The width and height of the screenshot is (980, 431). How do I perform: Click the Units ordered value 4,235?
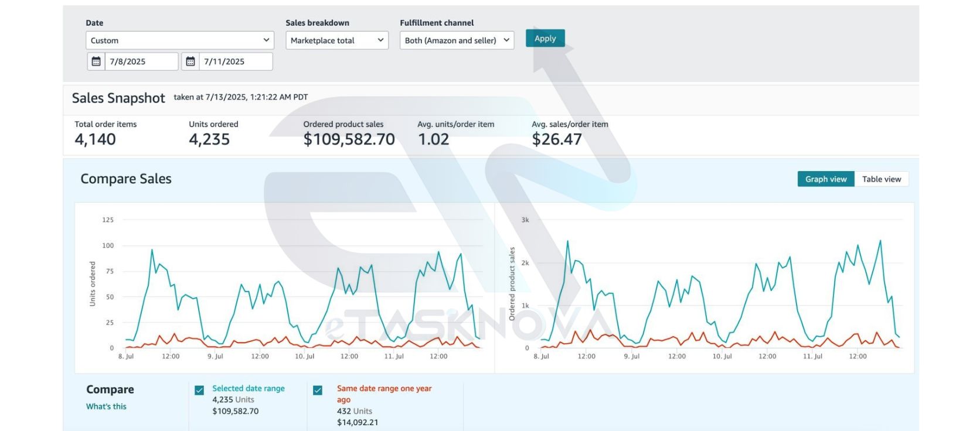coord(209,139)
